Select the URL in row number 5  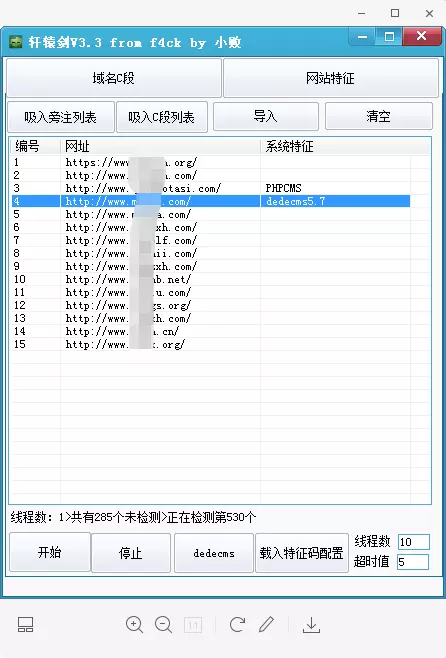128,214
